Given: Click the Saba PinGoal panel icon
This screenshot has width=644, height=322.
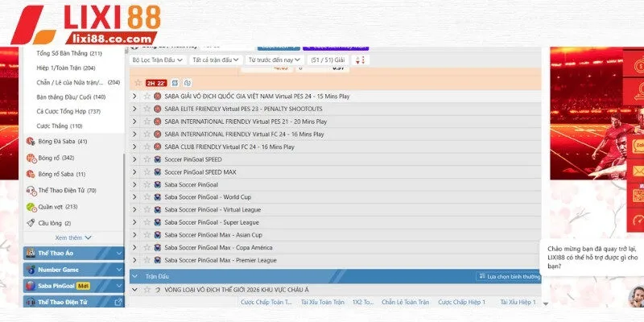Looking at the screenshot, I should (31, 286).
